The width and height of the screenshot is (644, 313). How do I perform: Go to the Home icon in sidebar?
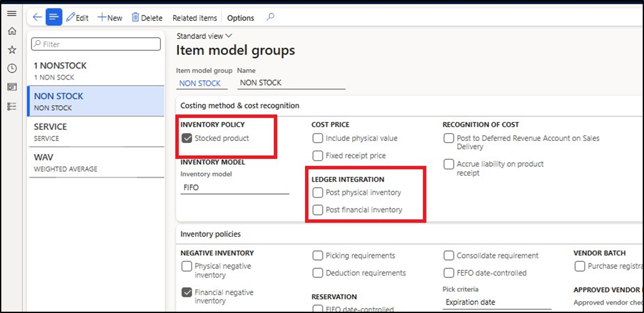[x=11, y=31]
